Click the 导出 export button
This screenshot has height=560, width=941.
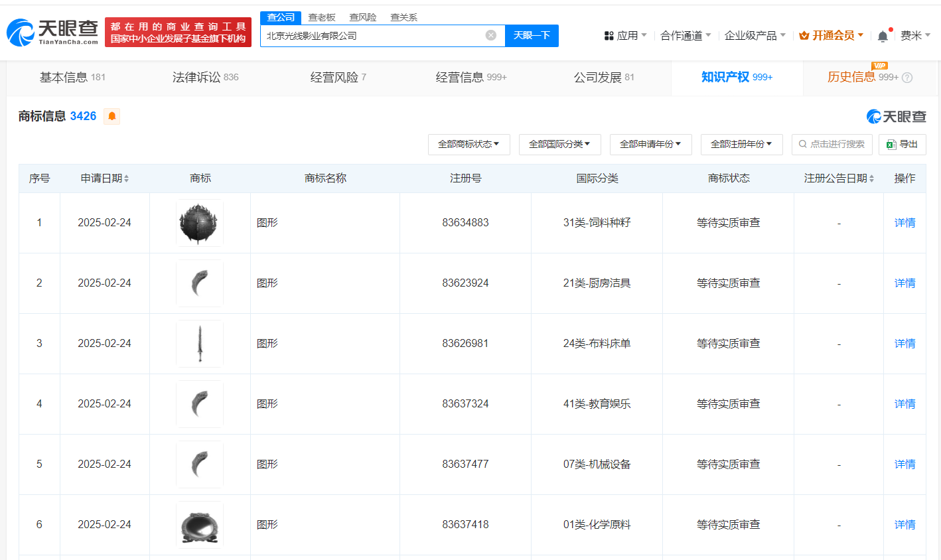point(903,144)
